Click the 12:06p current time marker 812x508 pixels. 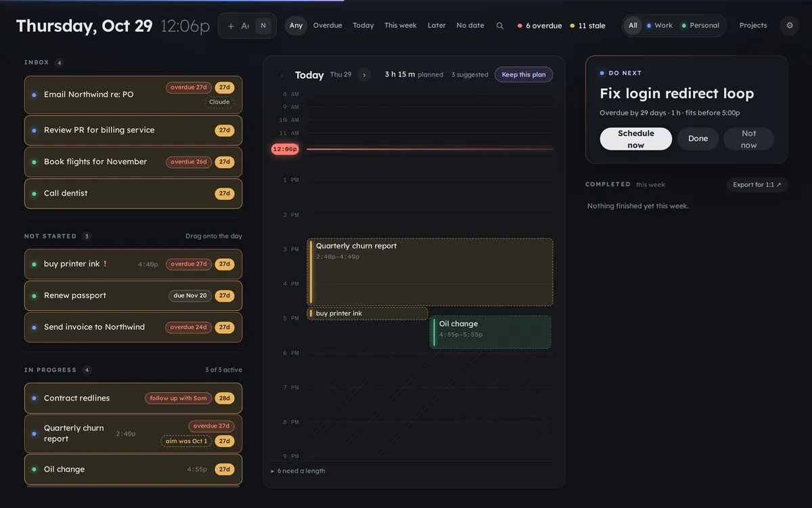[285, 149]
